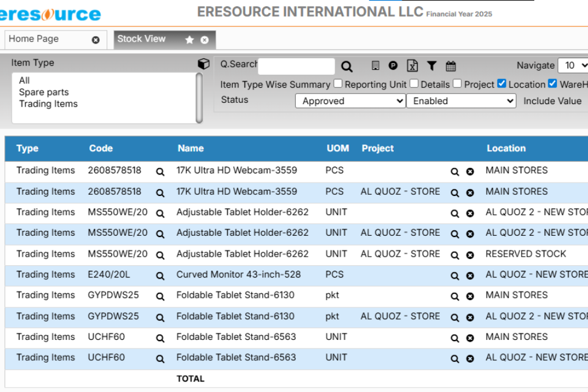Open code lookup for UCHF60 MAIN STORES row
The image size is (588, 392).
click(x=160, y=338)
